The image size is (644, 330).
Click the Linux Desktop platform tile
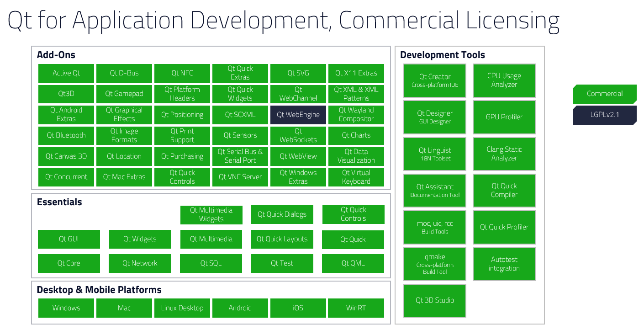pyautogui.click(x=182, y=308)
